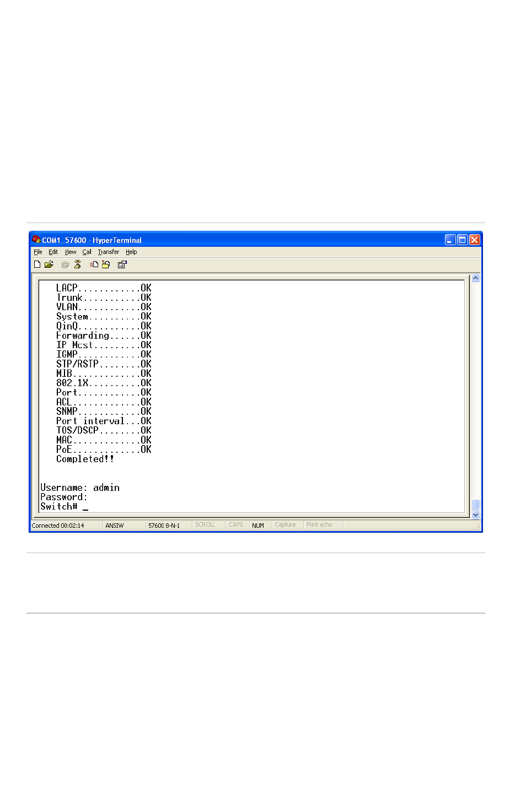This screenshot has height=812, width=526.
Task: Click the 'LACP' OK line
Action: point(104,288)
